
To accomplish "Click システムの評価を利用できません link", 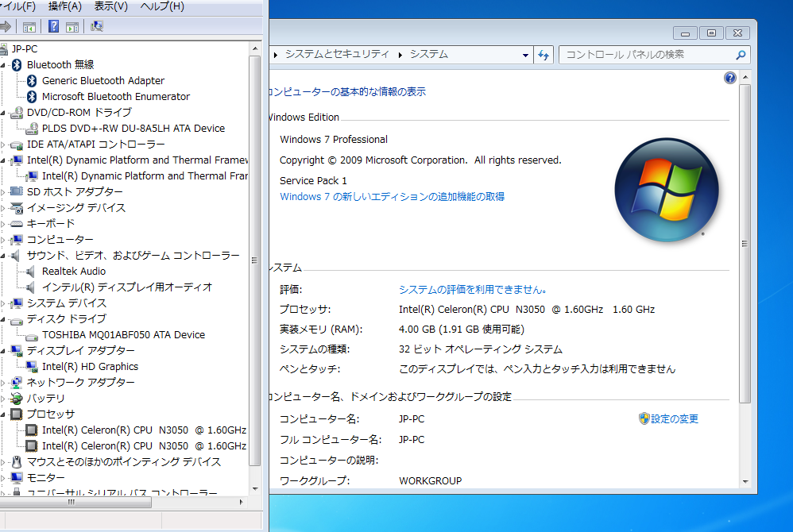I will tap(472, 290).
